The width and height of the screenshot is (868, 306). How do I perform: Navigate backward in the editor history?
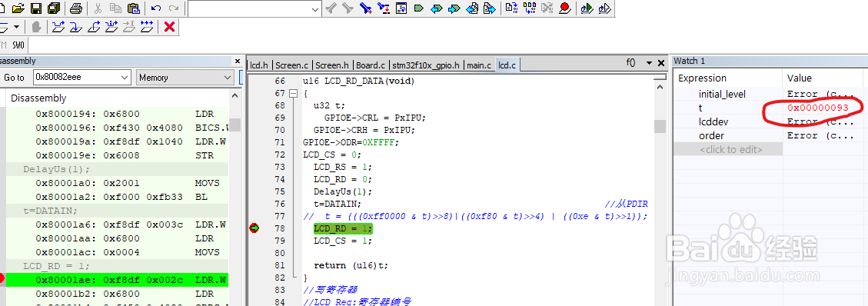(472, 8)
